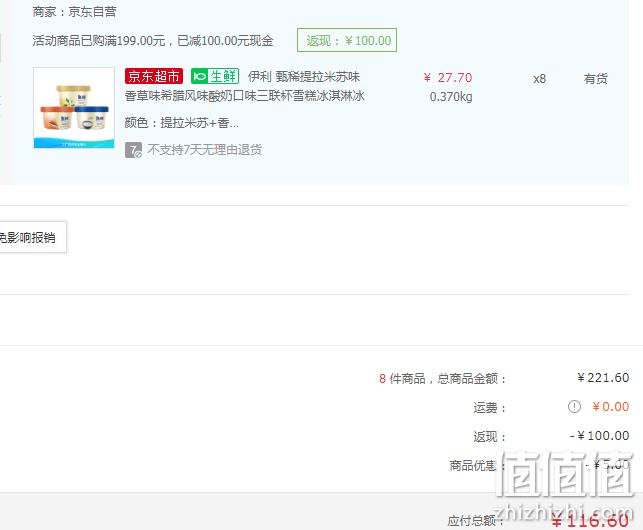Select the weight value 0.370kg
Viewport: 643px width, 530px height.
451,97
